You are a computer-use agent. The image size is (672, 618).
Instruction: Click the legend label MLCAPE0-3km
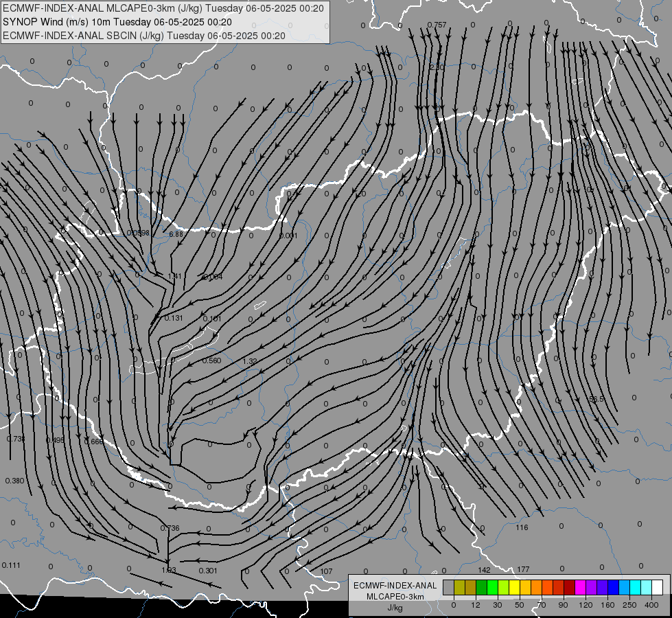click(395, 597)
